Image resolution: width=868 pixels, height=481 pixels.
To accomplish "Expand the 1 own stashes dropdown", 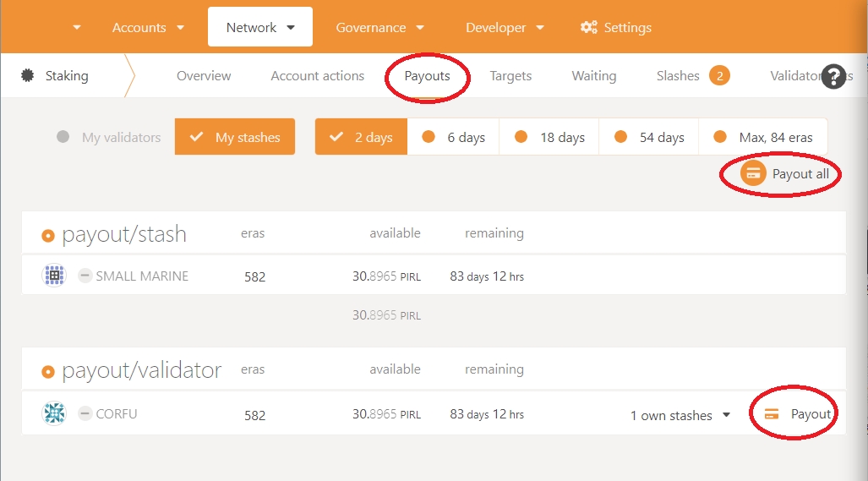I will coord(681,415).
